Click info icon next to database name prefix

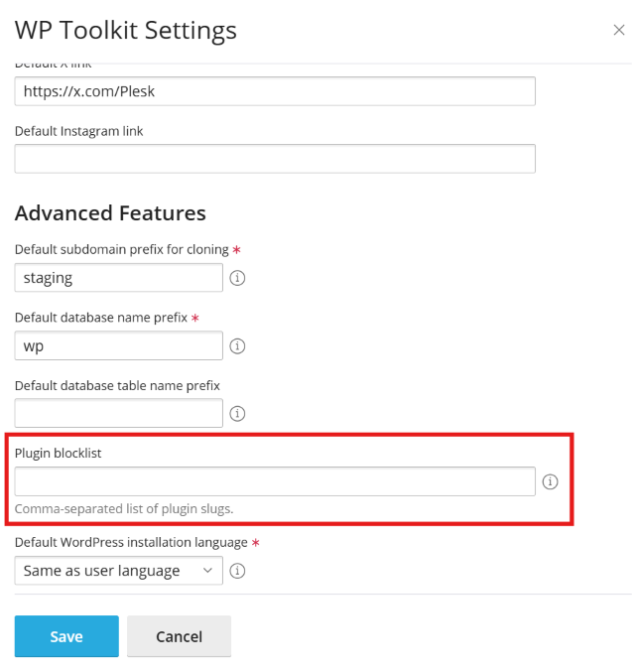point(237,346)
